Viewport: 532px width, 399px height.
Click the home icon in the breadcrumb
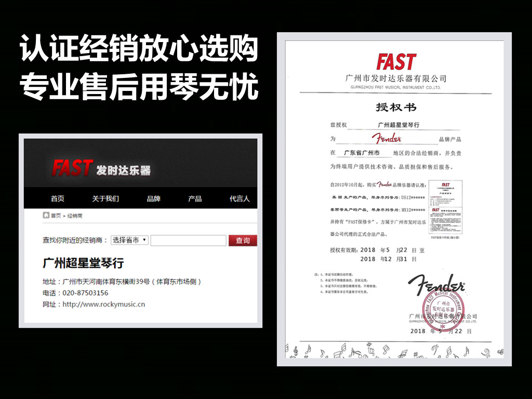click(46, 215)
